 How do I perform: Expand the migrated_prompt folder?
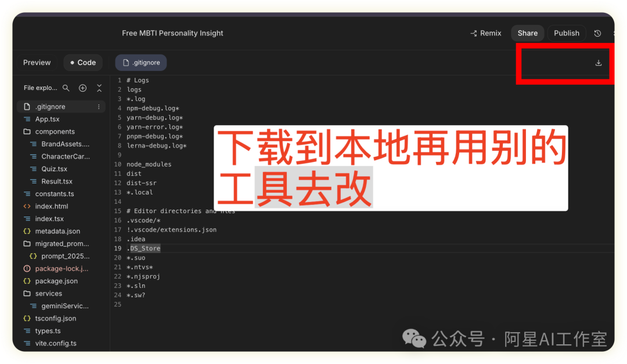[x=62, y=244]
